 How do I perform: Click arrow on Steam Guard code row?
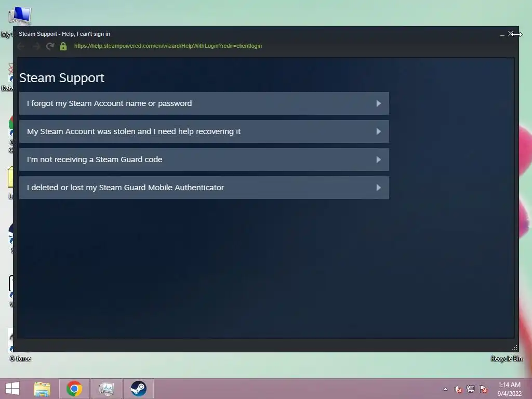tap(379, 159)
